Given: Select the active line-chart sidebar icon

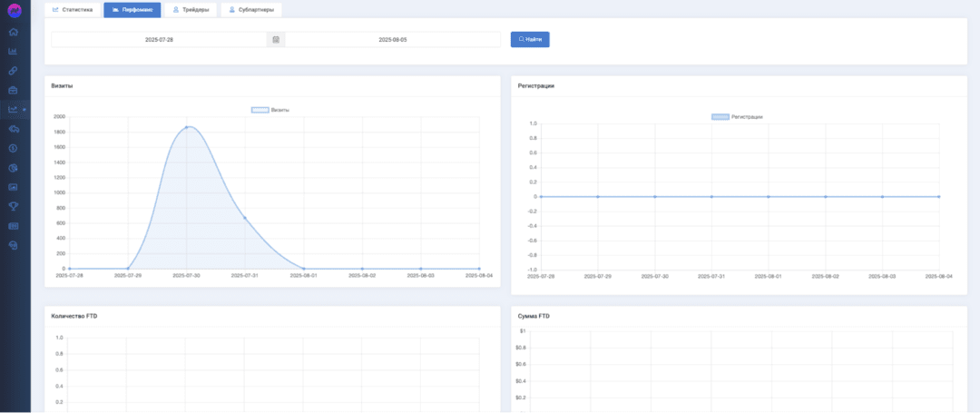Looking at the screenshot, I should click(13, 109).
